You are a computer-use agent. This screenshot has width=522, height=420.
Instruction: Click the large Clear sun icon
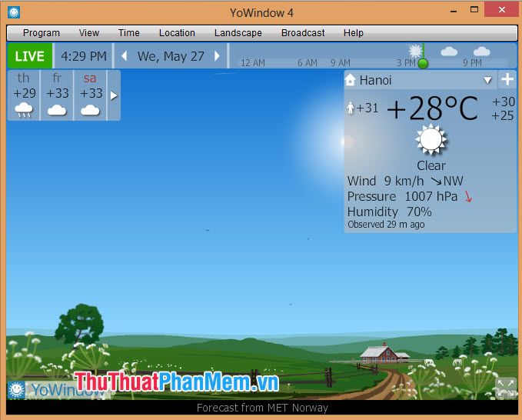[431, 139]
